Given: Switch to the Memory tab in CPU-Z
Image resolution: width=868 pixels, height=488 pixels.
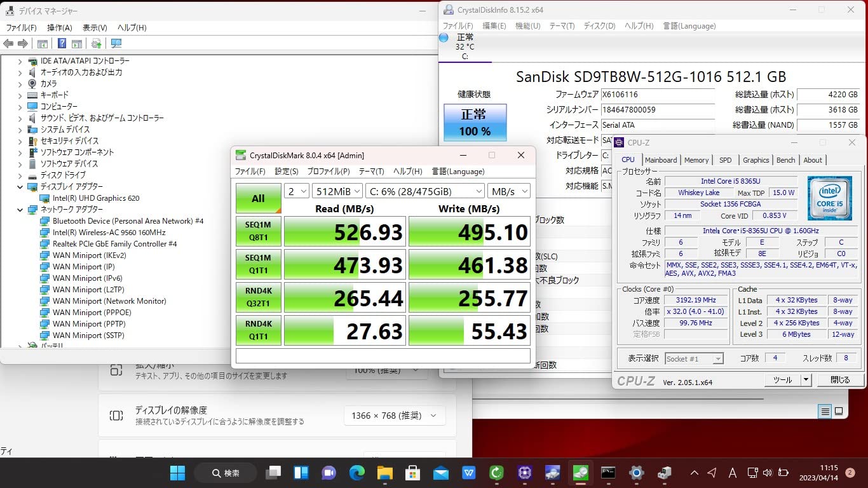Looking at the screenshot, I should pyautogui.click(x=696, y=160).
